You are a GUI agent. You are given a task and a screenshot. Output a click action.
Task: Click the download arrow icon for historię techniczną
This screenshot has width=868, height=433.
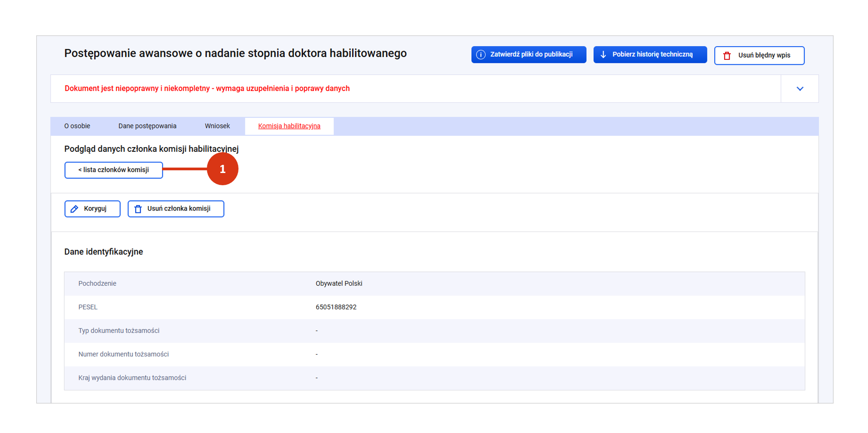603,55
